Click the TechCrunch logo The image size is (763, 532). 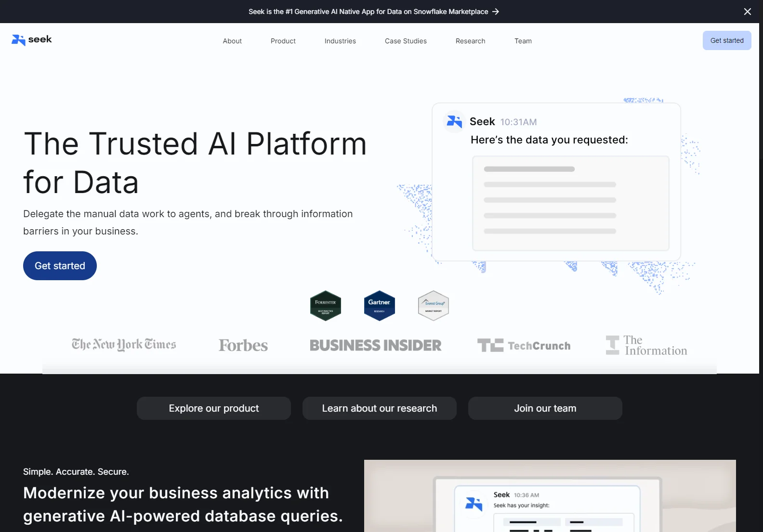[524, 345]
